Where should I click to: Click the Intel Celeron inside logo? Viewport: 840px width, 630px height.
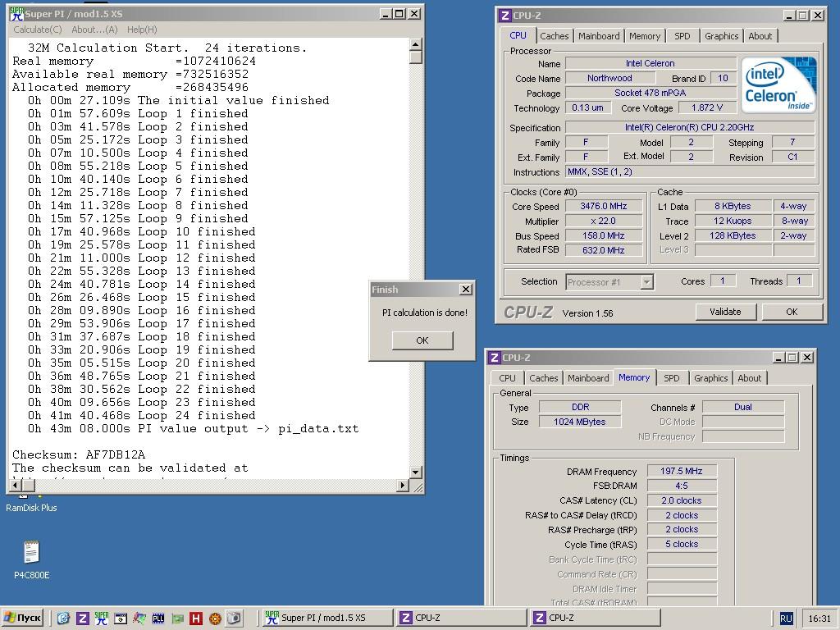[x=778, y=84]
